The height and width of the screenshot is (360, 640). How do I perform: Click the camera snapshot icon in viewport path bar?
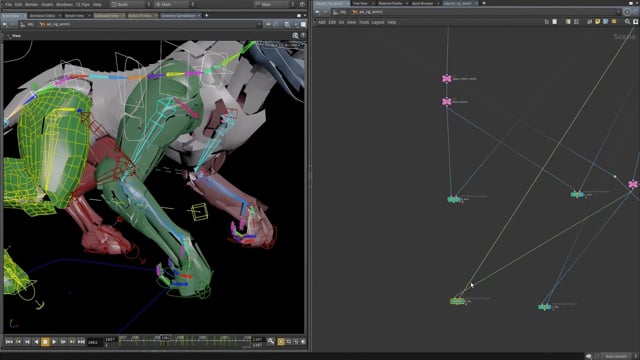287,24
